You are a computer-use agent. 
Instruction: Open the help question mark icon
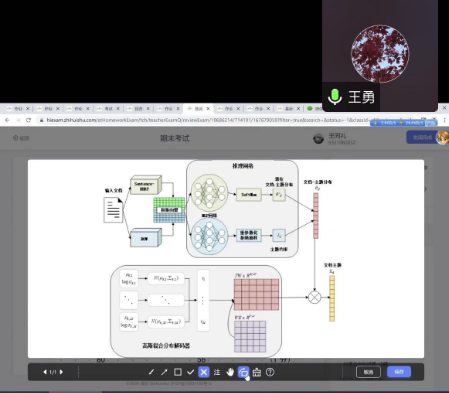tap(270, 372)
